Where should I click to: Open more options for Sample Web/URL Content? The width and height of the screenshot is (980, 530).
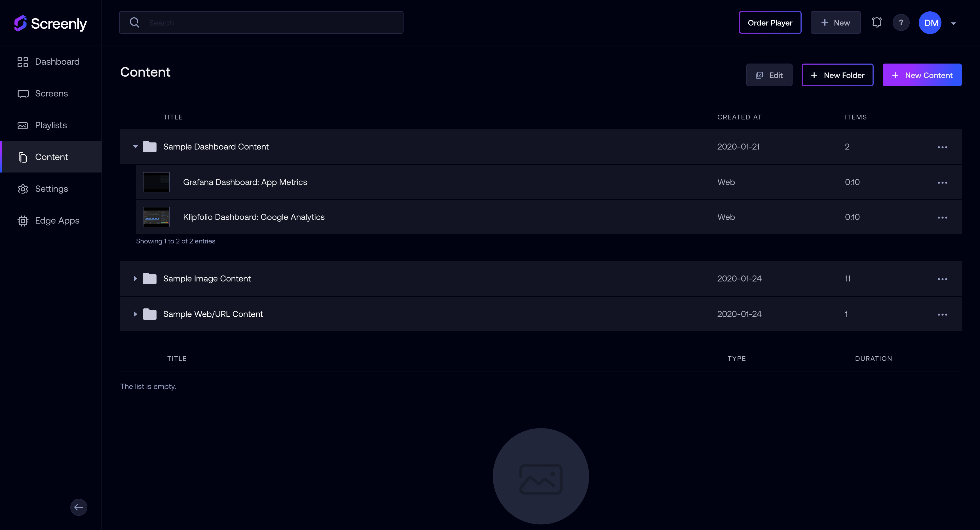click(942, 314)
